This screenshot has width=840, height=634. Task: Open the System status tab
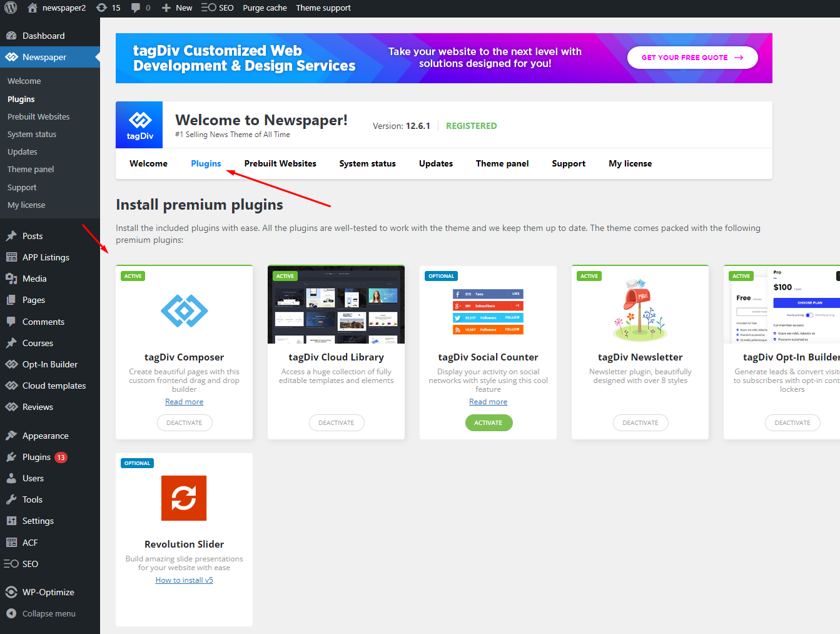368,163
